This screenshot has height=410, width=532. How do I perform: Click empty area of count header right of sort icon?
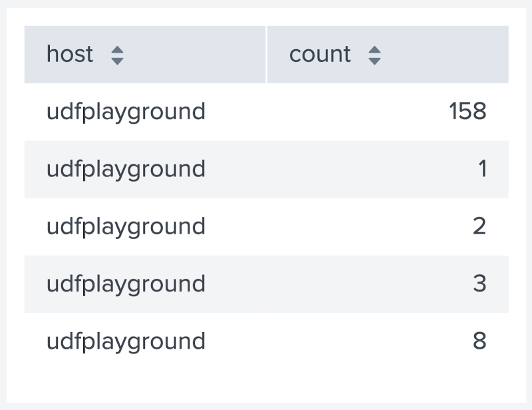tap(444, 55)
